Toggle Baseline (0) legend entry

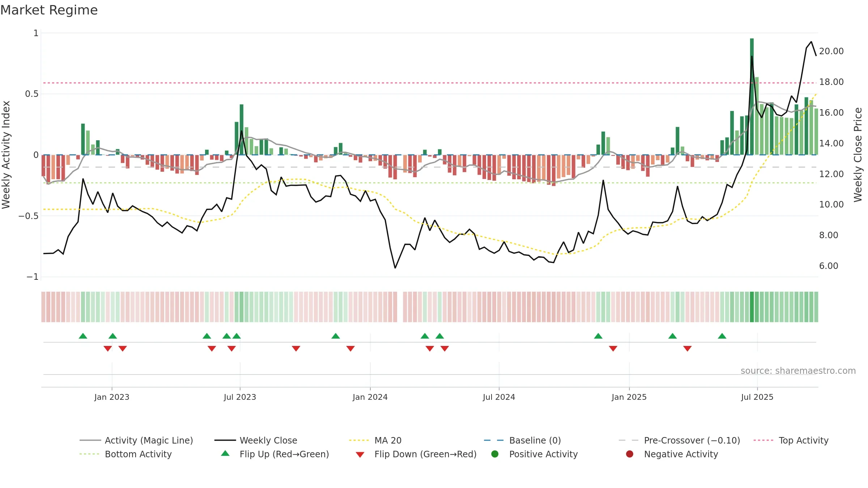pyautogui.click(x=522, y=440)
